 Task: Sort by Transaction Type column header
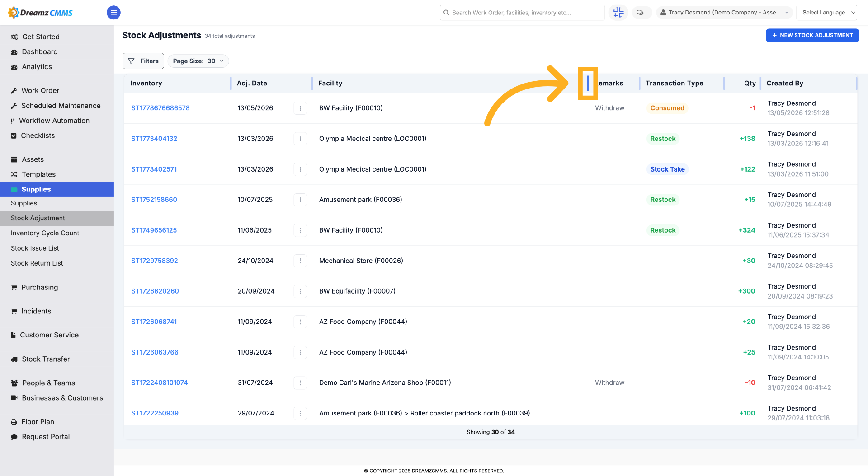point(675,83)
